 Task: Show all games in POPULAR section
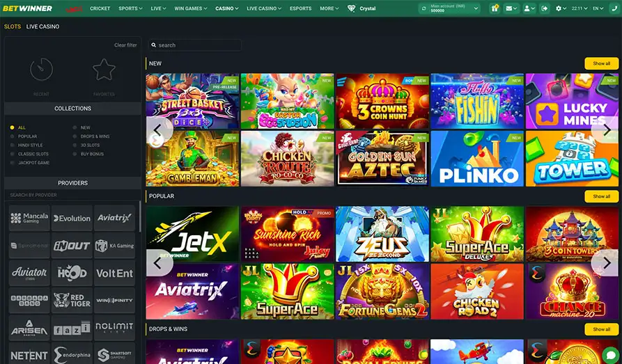(601, 196)
